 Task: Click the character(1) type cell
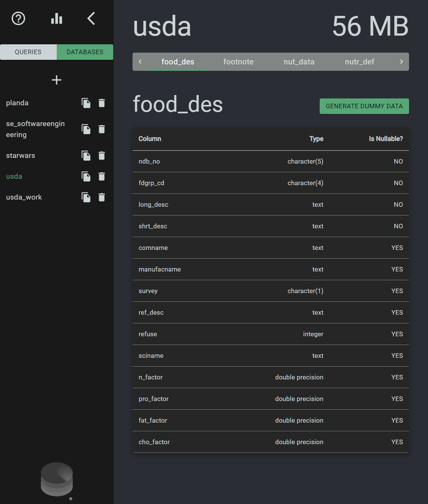pyautogui.click(x=305, y=291)
